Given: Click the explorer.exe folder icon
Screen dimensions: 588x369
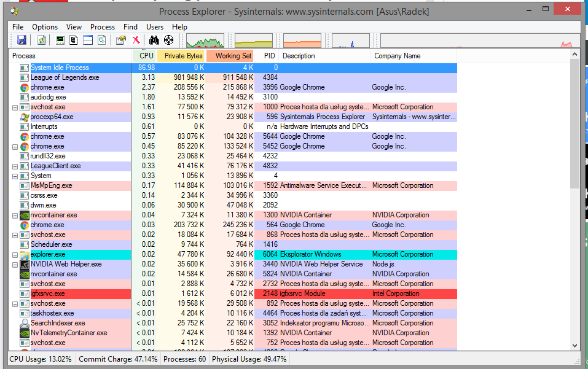Looking at the screenshot, I should pyautogui.click(x=25, y=255).
